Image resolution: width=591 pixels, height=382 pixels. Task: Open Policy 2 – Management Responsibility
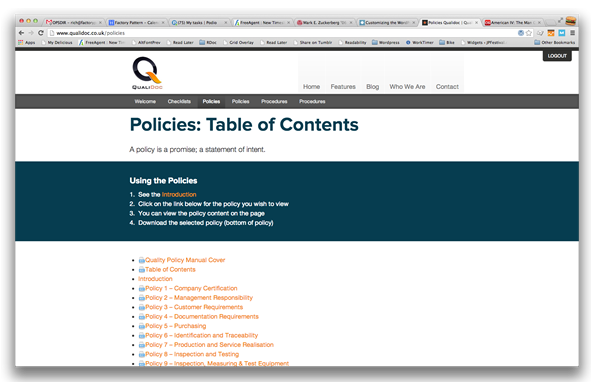199,298
